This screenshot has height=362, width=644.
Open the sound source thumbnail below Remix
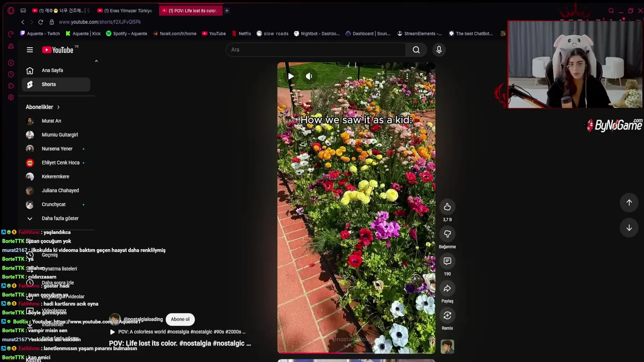(x=447, y=346)
